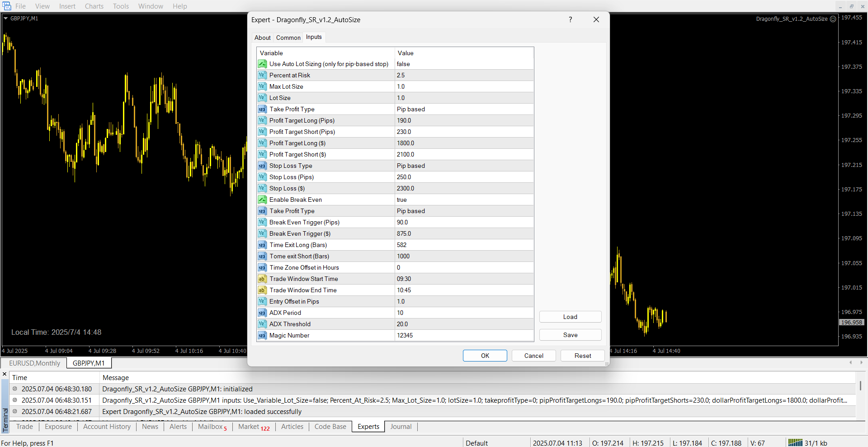
Task: Open the Stop Loss Type value dropdown
Action: click(464, 166)
